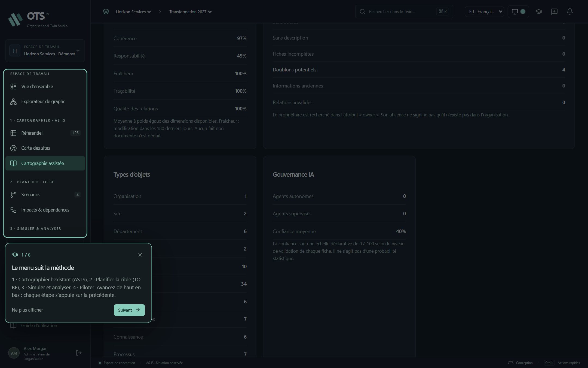The width and height of the screenshot is (588, 368).
Task: Close the 1 / 6 tutorial popup
Action: click(140, 255)
